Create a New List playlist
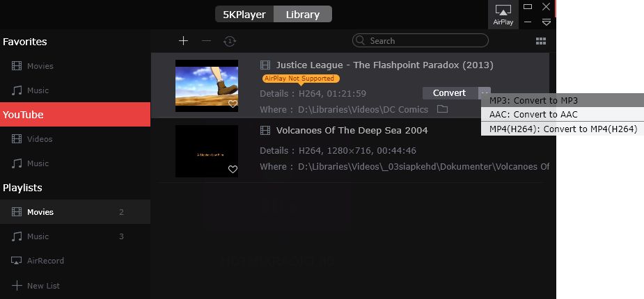Image resolution: width=644 pixels, height=299 pixels. [x=45, y=286]
